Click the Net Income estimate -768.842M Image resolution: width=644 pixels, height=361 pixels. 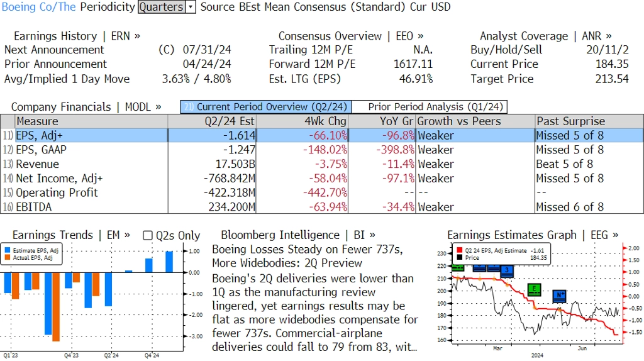pyautogui.click(x=229, y=179)
